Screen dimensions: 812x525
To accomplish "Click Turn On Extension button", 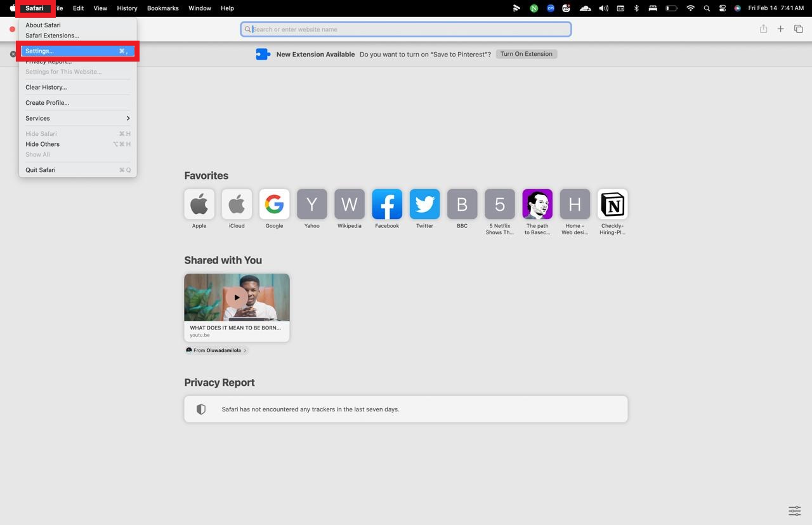I will pyautogui.click(x=527, y=54).
